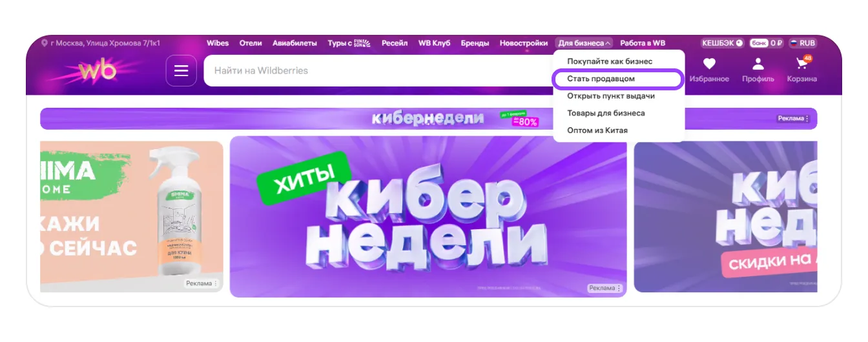Open the Авиабилеты link
868x342 pixels.
point(294,43)
